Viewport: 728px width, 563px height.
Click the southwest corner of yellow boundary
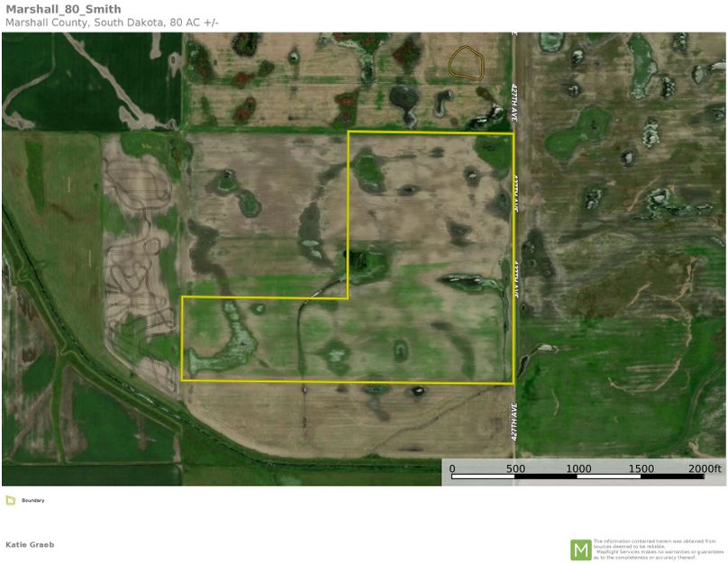[183, 379]
